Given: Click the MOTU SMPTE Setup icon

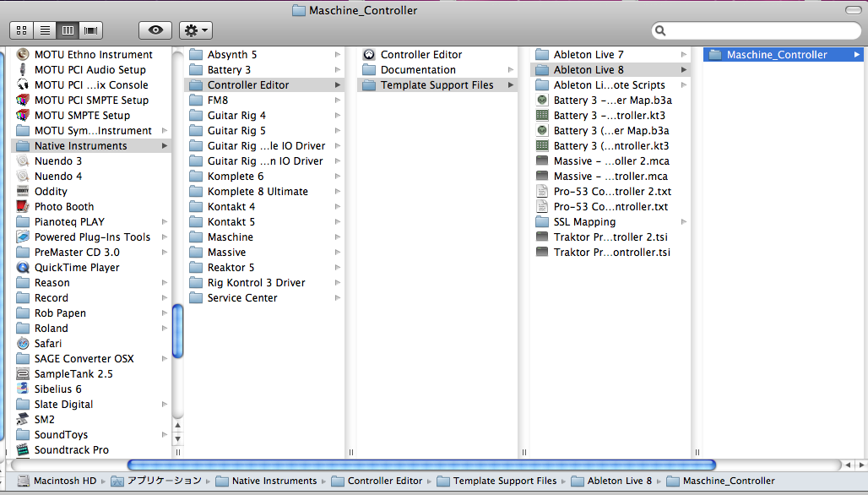Looking at the screenshot, I should point(23,115).
